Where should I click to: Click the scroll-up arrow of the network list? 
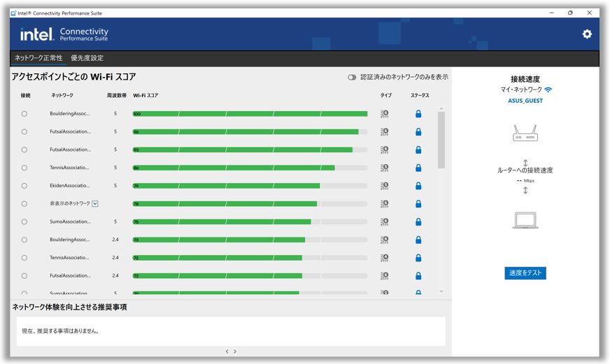pos(441,108)
